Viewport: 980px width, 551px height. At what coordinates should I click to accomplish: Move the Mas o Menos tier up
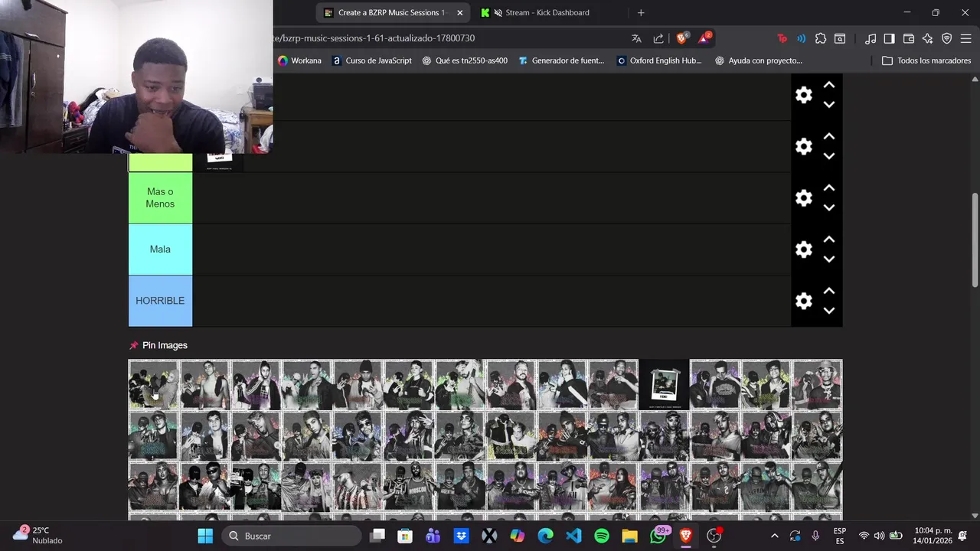828,188
